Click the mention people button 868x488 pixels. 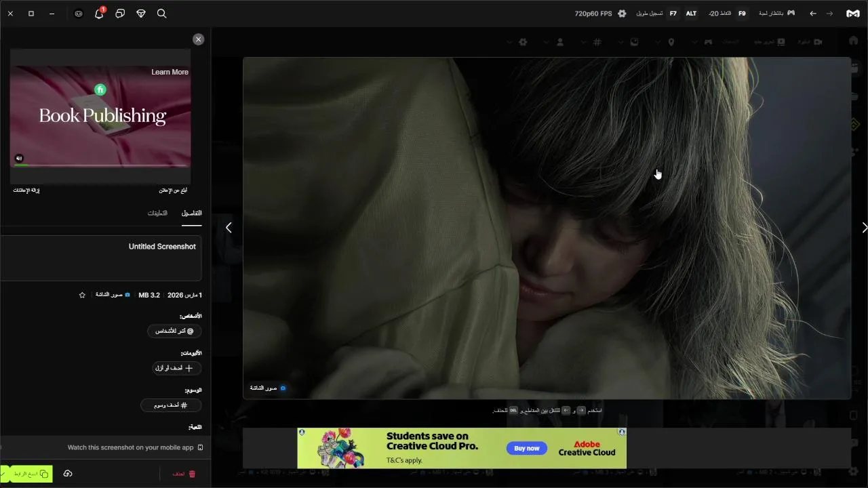pos(174,331)
